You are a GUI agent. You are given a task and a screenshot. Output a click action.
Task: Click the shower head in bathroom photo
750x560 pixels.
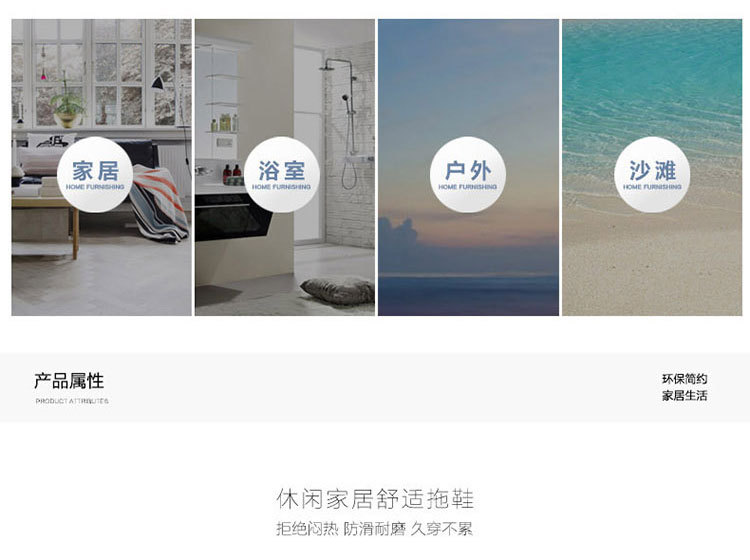point(329,65)
